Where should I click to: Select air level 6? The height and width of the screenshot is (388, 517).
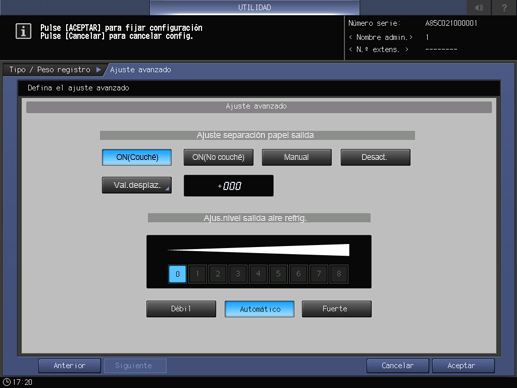pos(298,274)
